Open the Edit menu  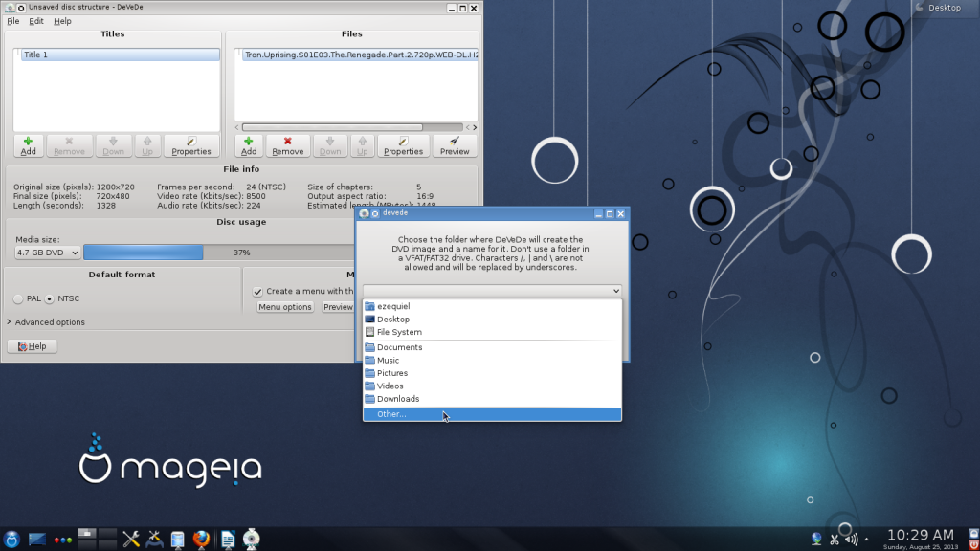click(36, 21)
